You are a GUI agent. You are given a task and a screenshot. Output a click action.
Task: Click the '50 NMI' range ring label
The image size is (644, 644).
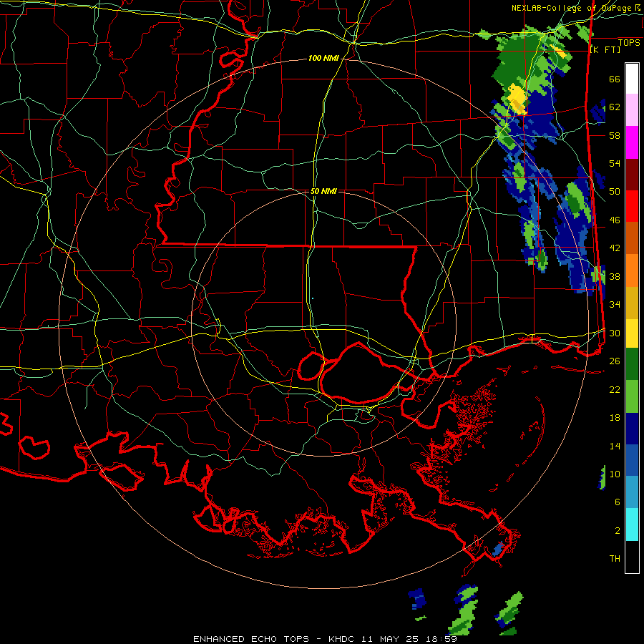coord(323,191)
